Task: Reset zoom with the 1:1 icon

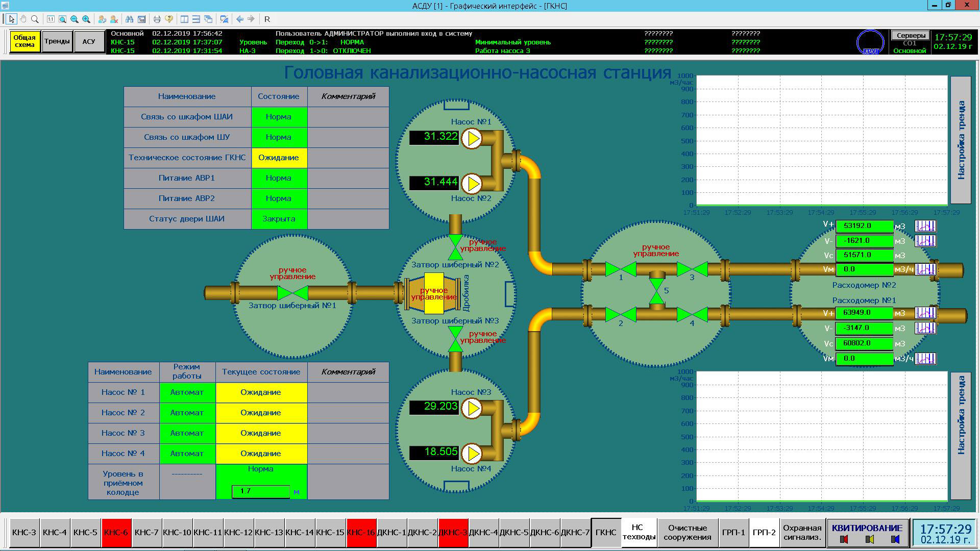Action: [51, 19]
